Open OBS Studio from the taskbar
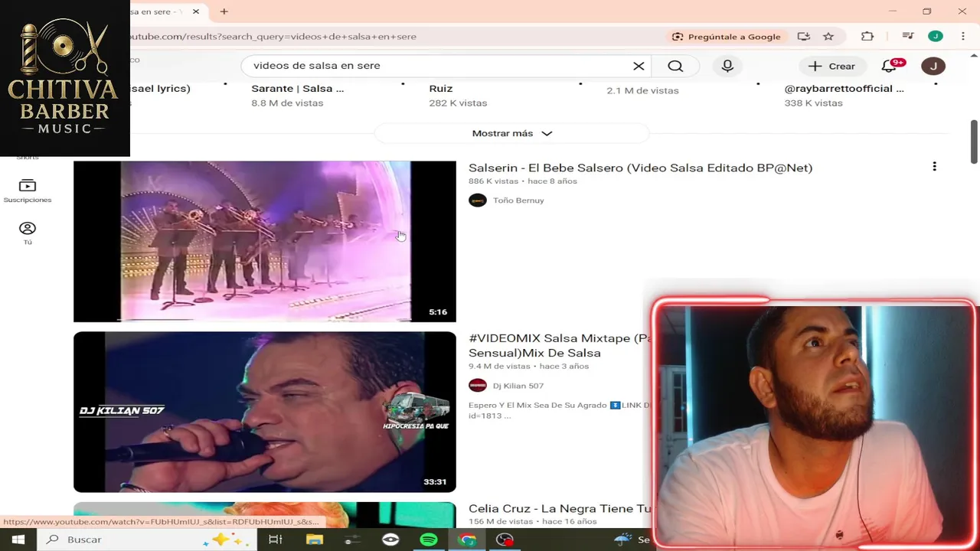Screen dimensions: 980x551 505,540
